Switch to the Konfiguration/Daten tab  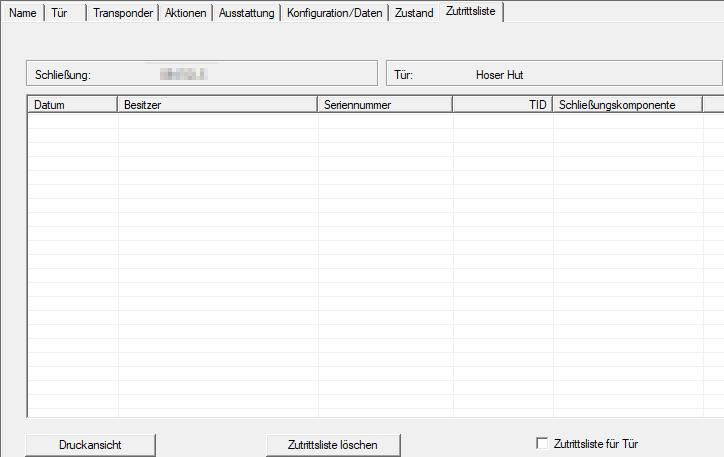tap(334, 13)
